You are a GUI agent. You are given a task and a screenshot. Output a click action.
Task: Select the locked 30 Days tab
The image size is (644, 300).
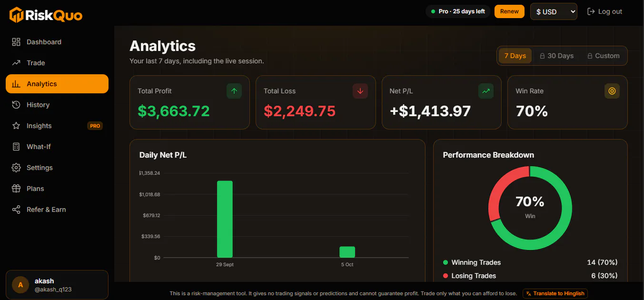click(x=556, y=56)
